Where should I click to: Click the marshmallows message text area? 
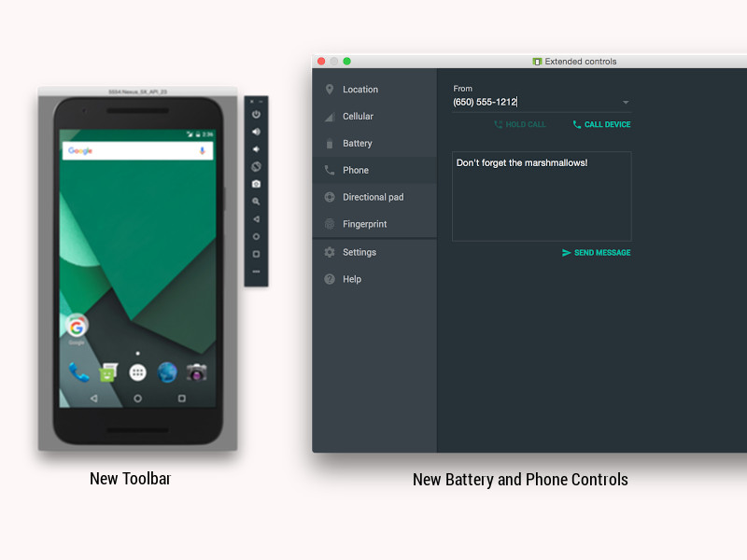[541, 195]
